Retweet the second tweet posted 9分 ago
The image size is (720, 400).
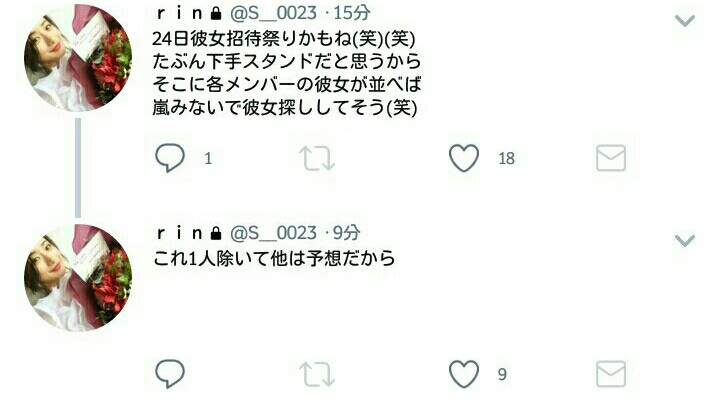317,373
